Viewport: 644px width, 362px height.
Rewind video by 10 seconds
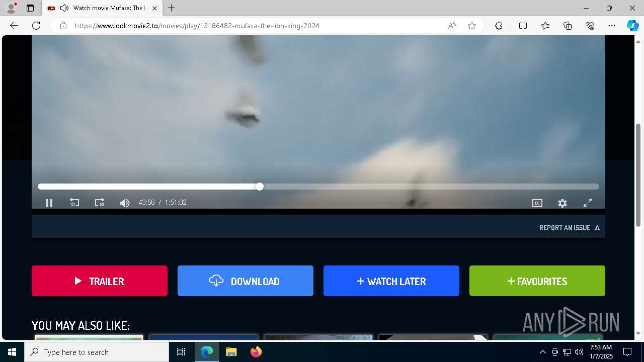coord(74,203)
